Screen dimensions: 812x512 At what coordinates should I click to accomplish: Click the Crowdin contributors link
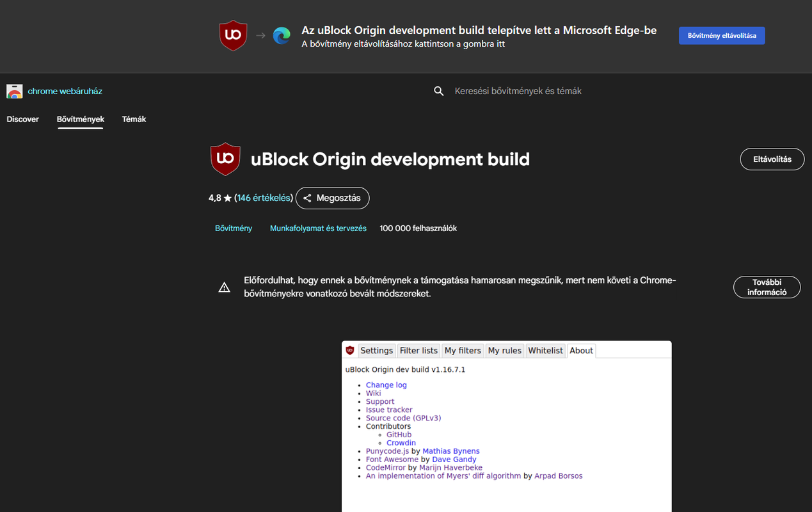tap(401, 444)
